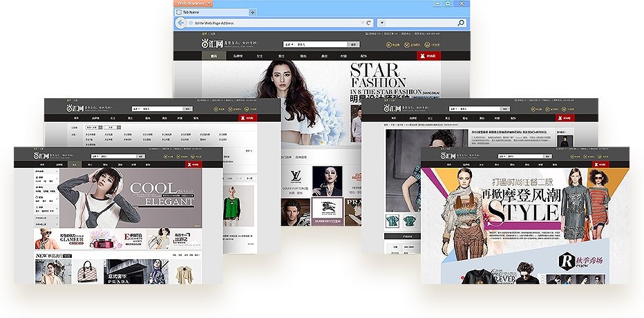The image size is (644, 318).
Task: Select highlighted 首页 tab in STAR FASHION window
Action: coord(214,56)
